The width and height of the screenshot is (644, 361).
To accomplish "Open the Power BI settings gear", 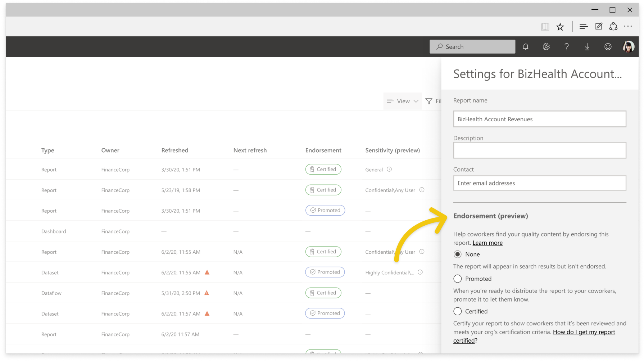I will click(x=546, y=46).
